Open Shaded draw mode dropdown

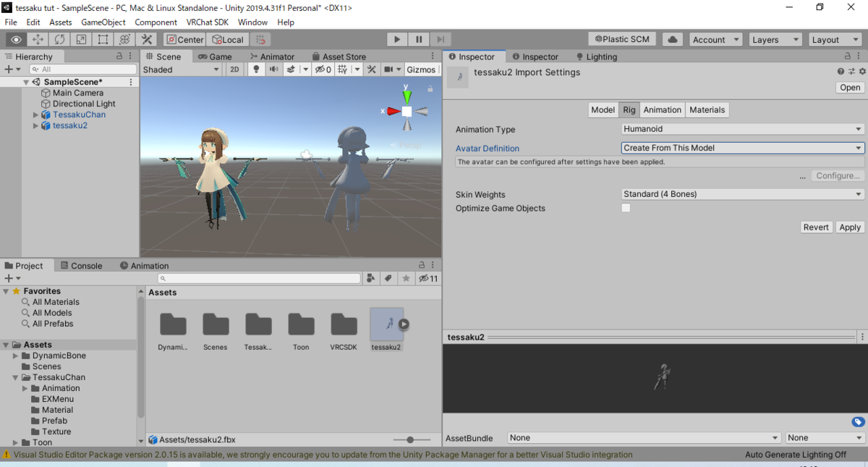(181, 70)
